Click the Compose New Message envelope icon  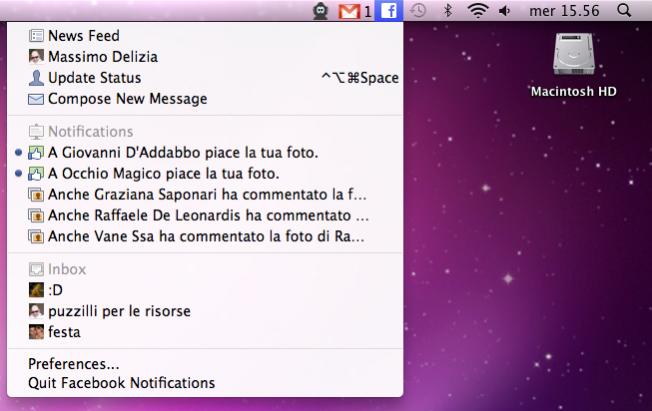point(36,99)
